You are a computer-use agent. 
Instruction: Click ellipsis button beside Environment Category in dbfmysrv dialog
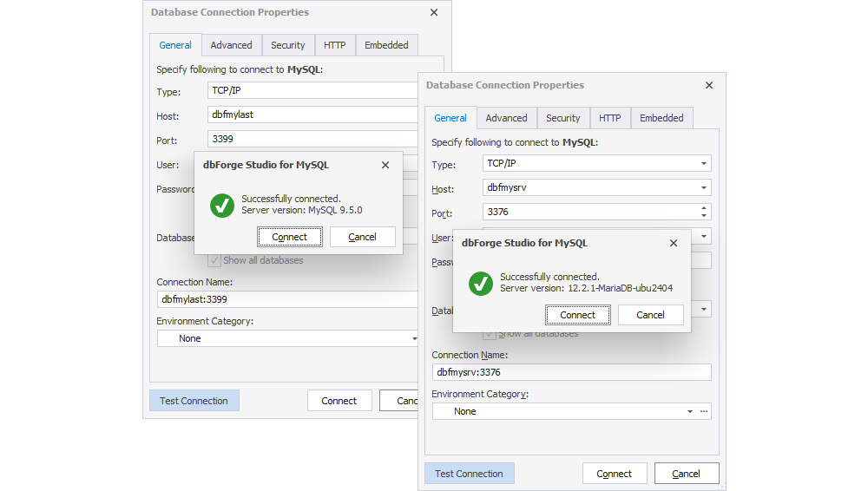point(704,411)
